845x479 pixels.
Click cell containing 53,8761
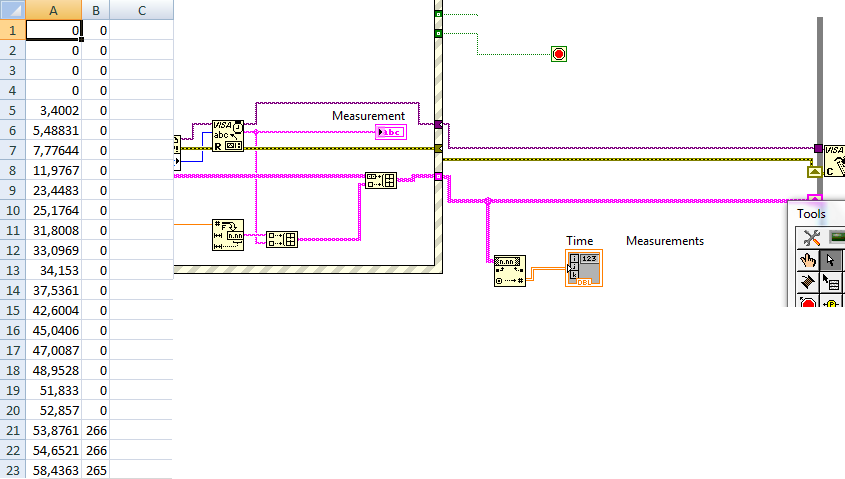pos(53,430)
